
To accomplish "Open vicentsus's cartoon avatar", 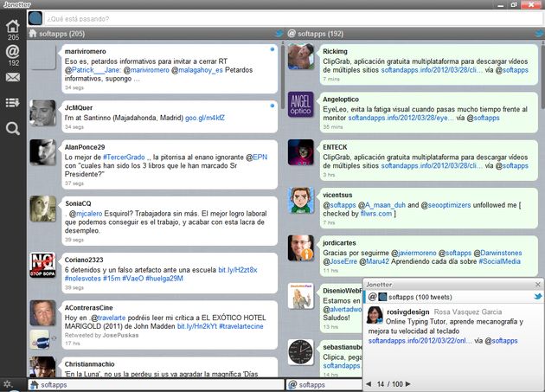I will pyautogui.click(x=301, y=201).
